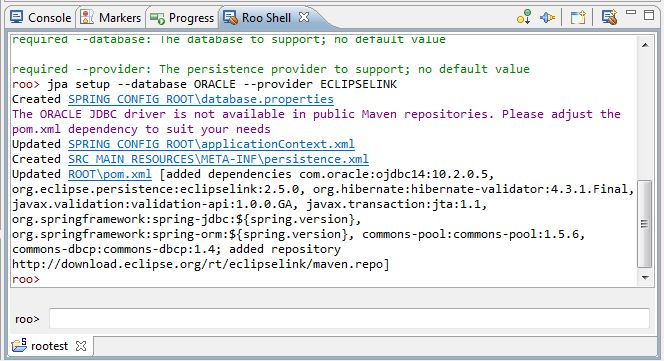Click the last roo> prompt in shell output
The image size is (664, 361).
click(25, 279)
